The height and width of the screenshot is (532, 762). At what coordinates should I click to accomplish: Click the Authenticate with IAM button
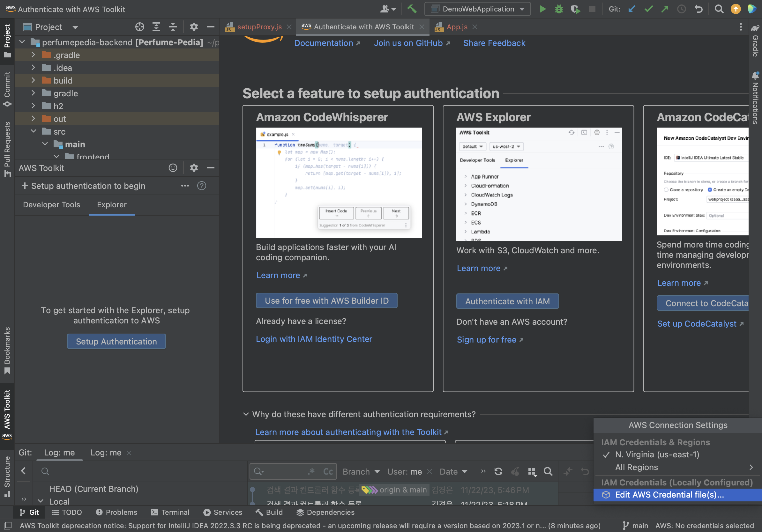tap(507, 301)
